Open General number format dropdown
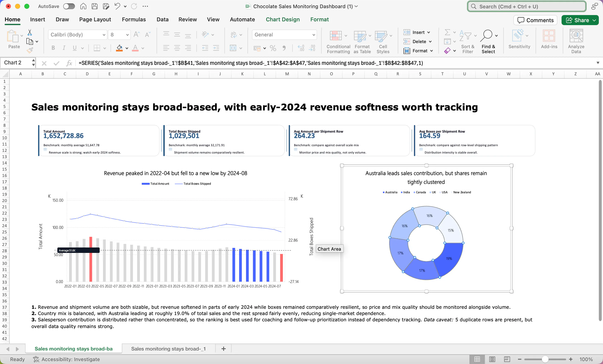Screen dimensions: 603x364 click(314, 35)
